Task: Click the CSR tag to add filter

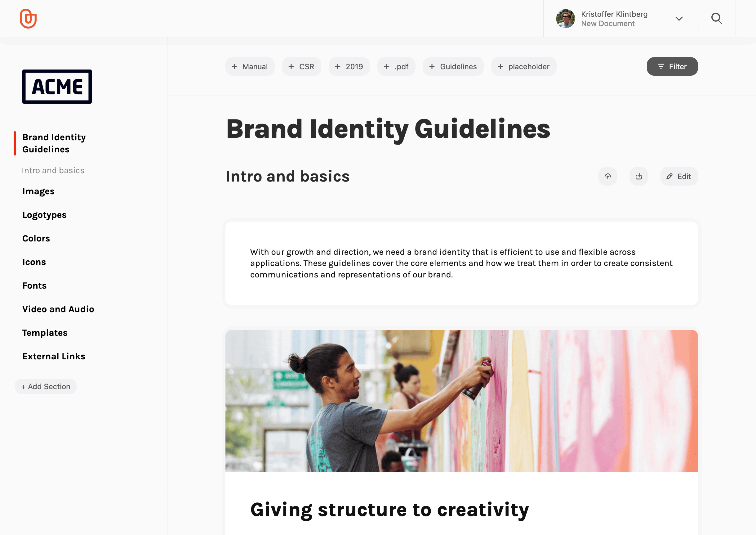Action: pos(301,66)
